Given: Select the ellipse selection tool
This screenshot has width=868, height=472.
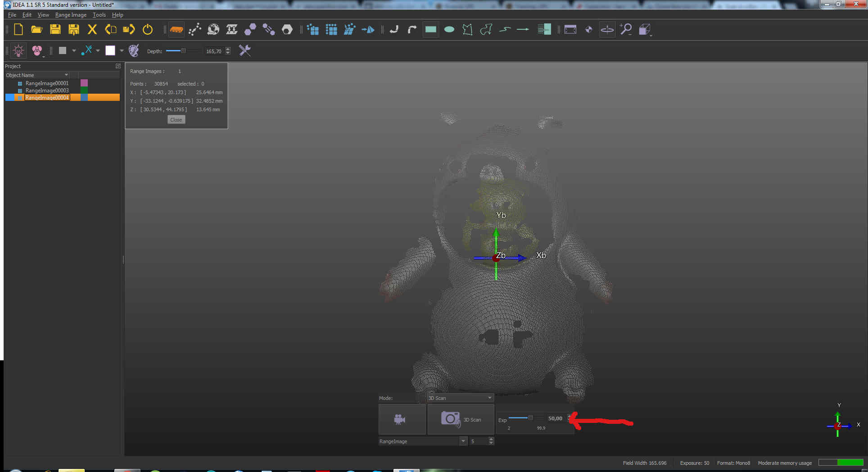Looking at the screenshot, I should click(x=449, y=30).
